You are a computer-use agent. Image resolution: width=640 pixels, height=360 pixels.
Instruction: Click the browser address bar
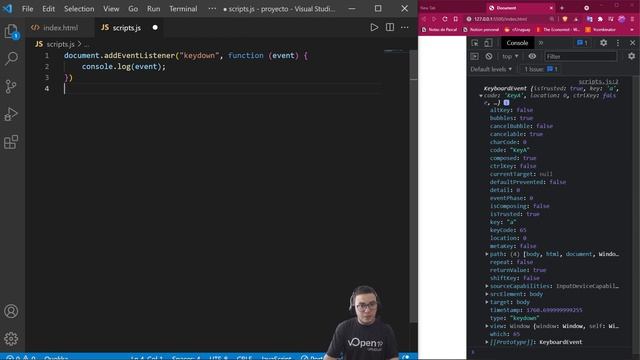coord(510,19)
